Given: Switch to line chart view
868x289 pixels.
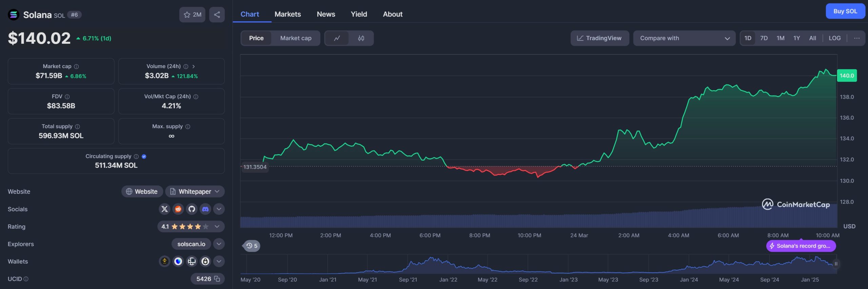Looking at the screenshot, I should tap(337, 38).
